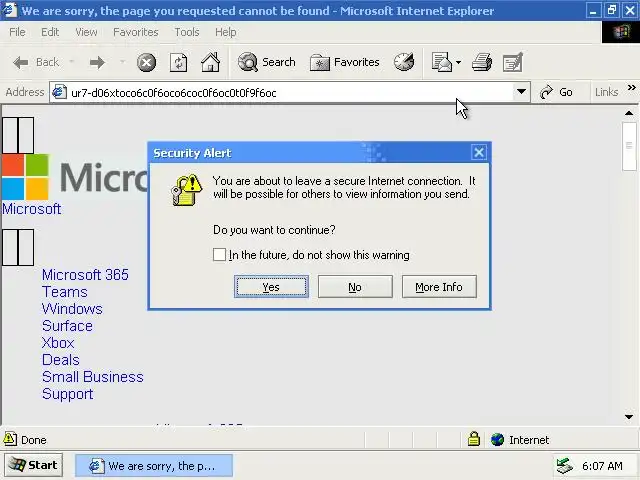The height and width of the screenshot is (480, 640).
Task: Open the Microsoft link under the logo
Action: [x=31, y=209]
